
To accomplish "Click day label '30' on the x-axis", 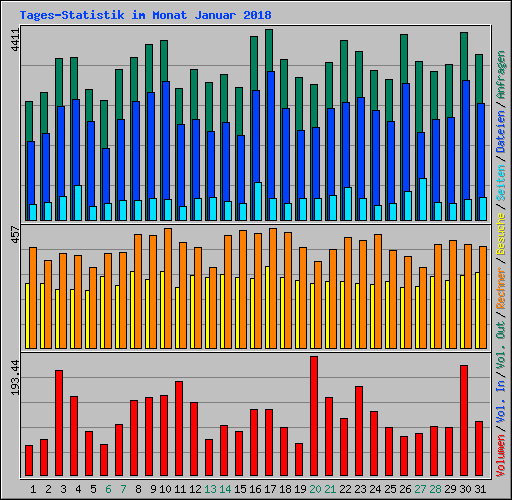I will (465, 489).
